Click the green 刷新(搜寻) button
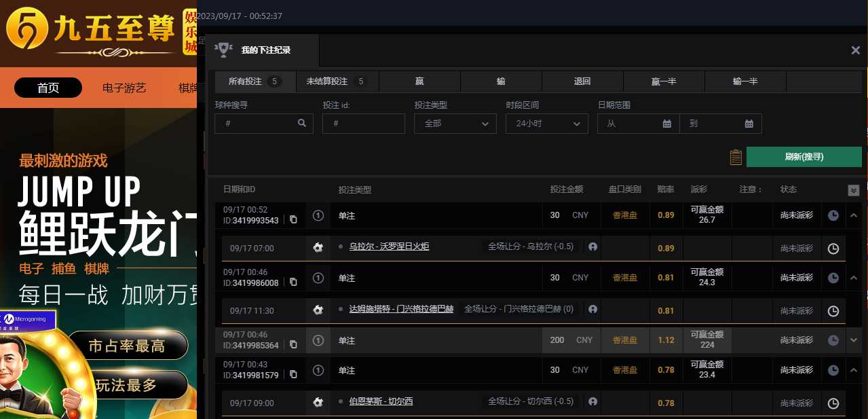The image size is (868, 419). pyautogui.click(x=804, y=157)
